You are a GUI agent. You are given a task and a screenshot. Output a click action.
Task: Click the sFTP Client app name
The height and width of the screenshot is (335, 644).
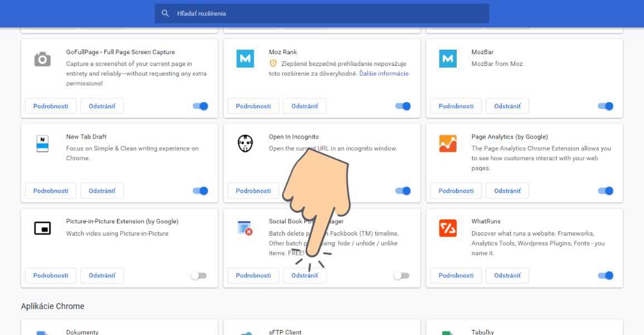(285, 332)
